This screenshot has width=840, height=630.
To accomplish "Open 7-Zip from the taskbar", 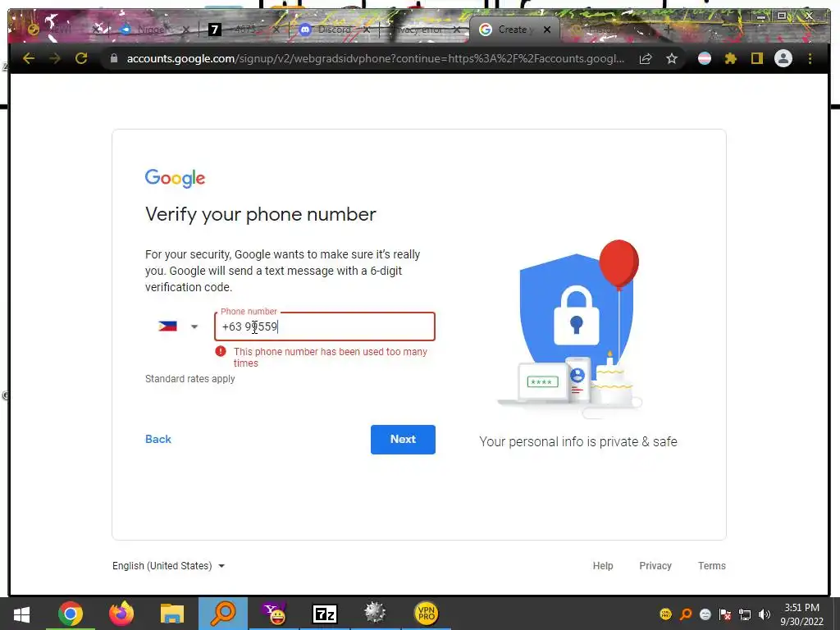I will (x=325, y=614).
